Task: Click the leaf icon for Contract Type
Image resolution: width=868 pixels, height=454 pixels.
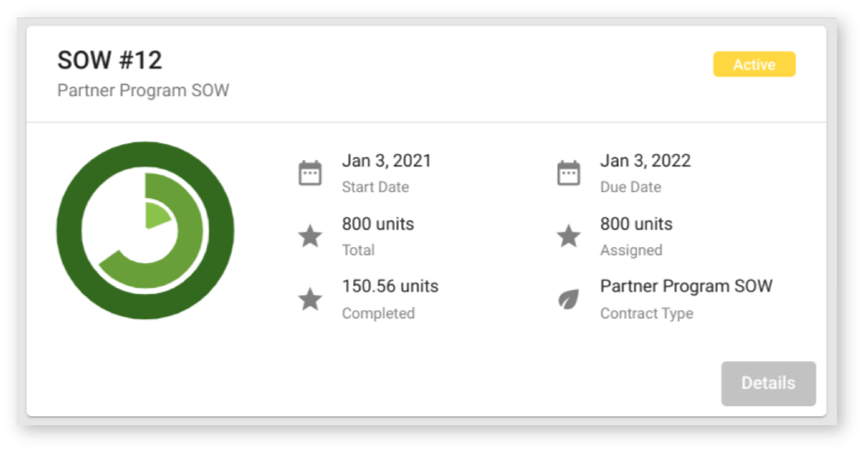Action: tap(568, 299)
